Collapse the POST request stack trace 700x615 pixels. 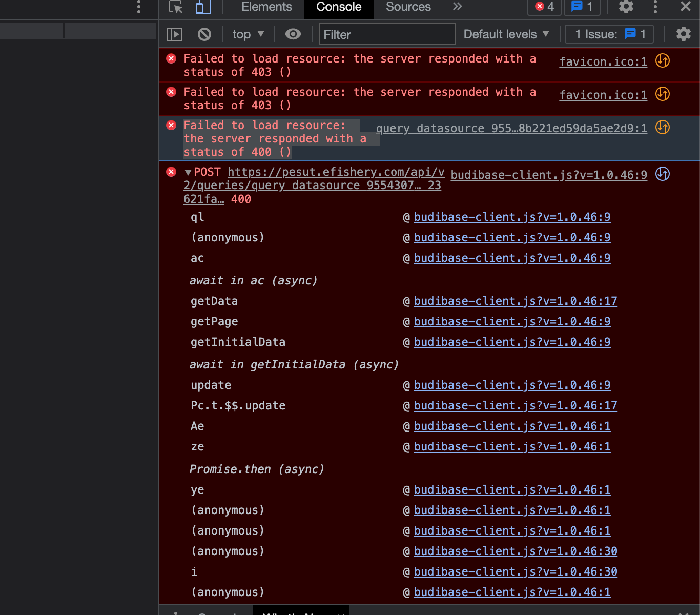[189, 172]
